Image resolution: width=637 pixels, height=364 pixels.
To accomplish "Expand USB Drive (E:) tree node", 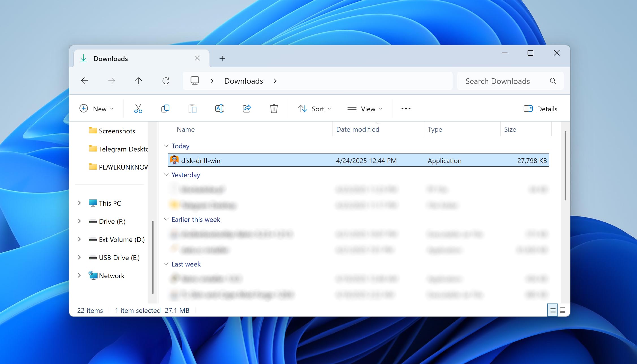I will point(79,257).
